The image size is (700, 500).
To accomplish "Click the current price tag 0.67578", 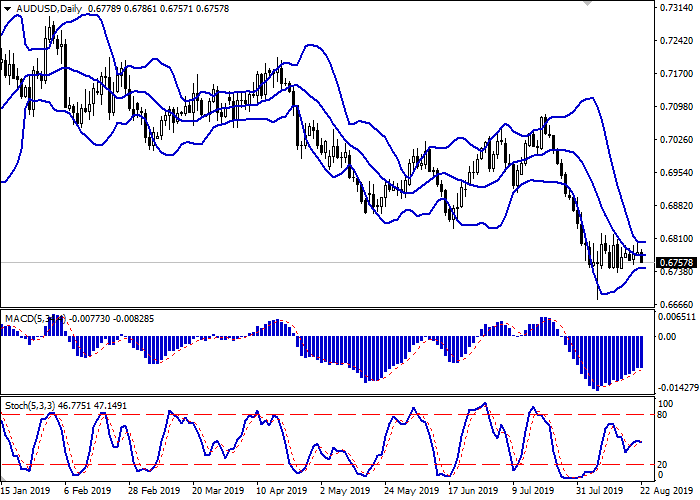I will click(x=673, y=263).
